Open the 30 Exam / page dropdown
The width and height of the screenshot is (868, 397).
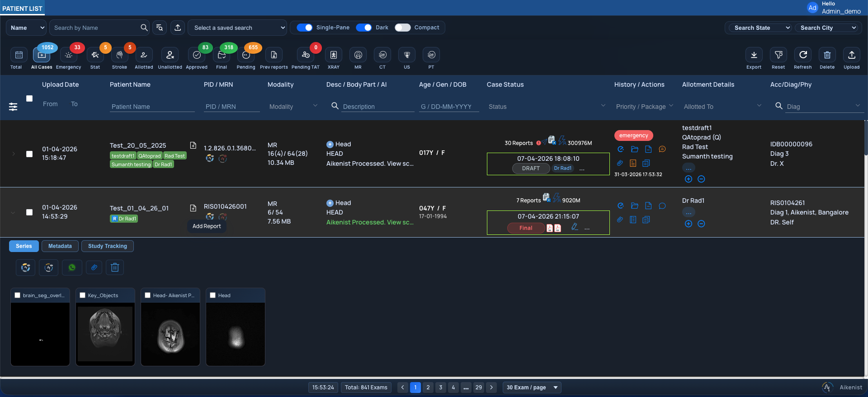click(x=532, y=388)
